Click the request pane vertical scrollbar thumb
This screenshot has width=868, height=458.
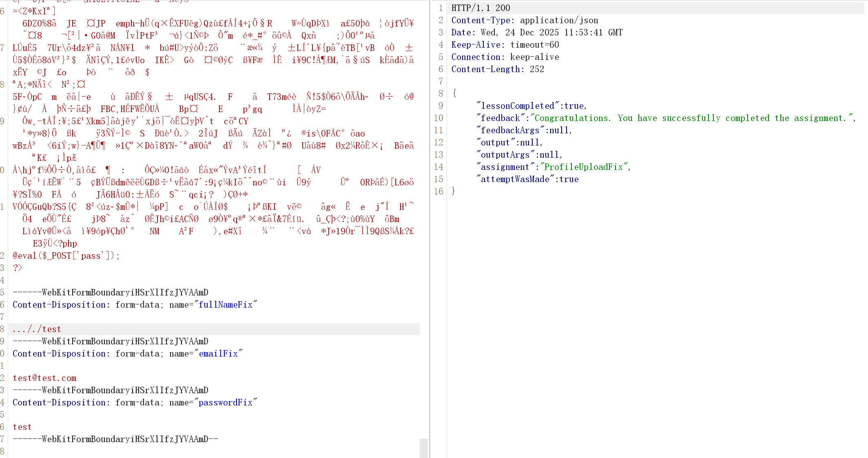[424, 448]
